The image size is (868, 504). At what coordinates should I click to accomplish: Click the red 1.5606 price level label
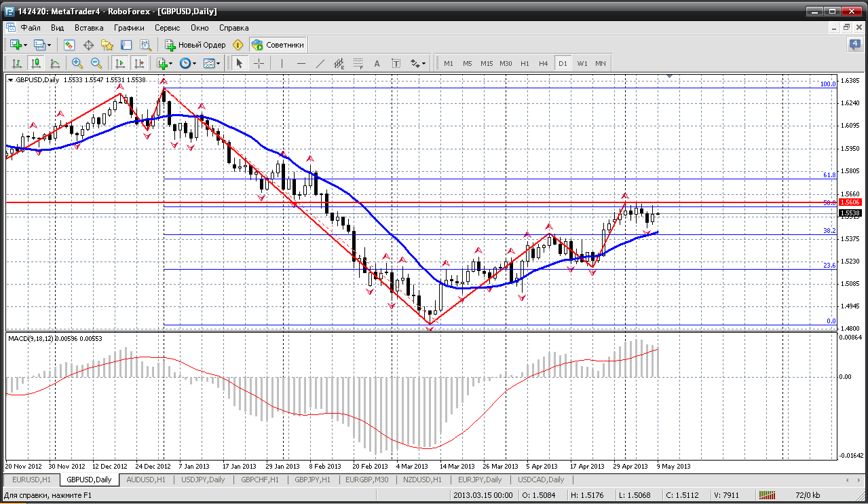tap(850, 202)
